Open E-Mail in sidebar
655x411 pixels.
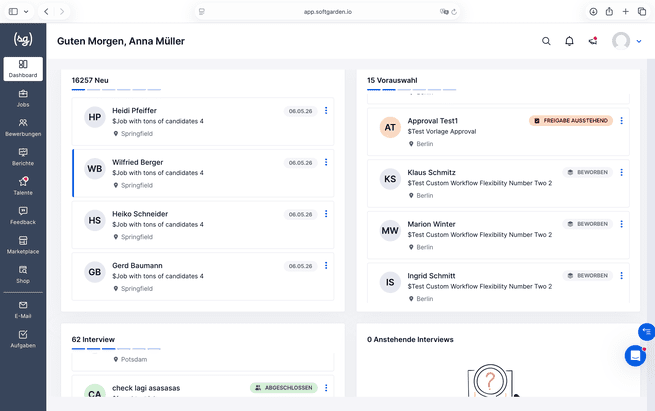[x=23, y=310]
